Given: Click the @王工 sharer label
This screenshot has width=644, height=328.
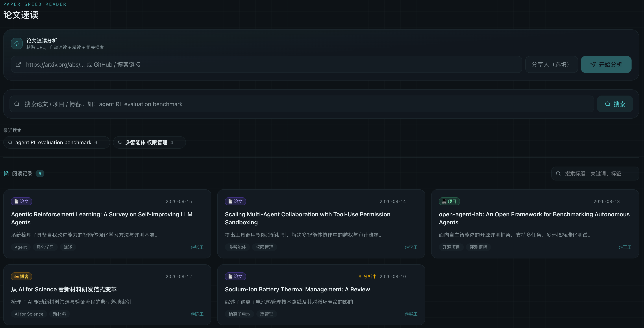Looking at the screenshot, I should pyautogui.click(x=625, y=247).
